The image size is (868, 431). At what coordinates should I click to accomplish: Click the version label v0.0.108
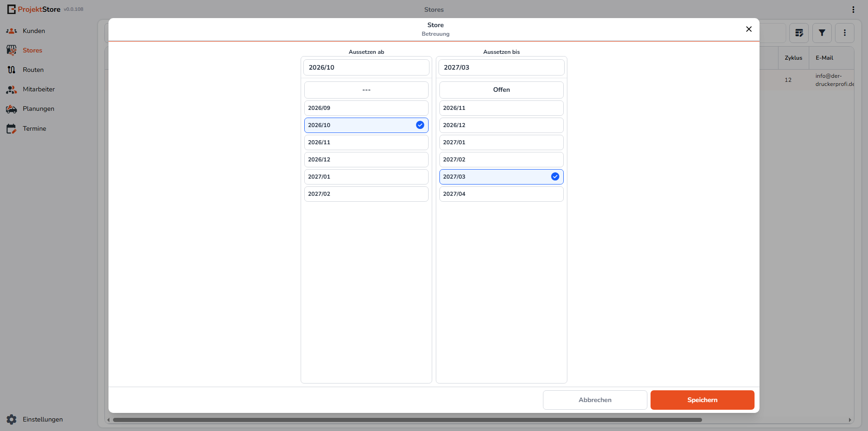(x=74, y=9)
